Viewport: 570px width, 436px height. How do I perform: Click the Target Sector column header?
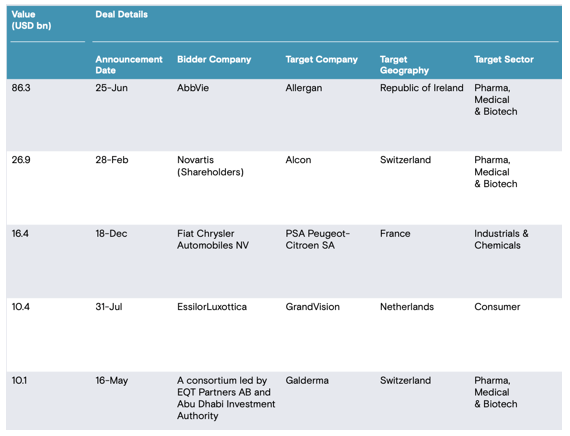coord(504,59)
